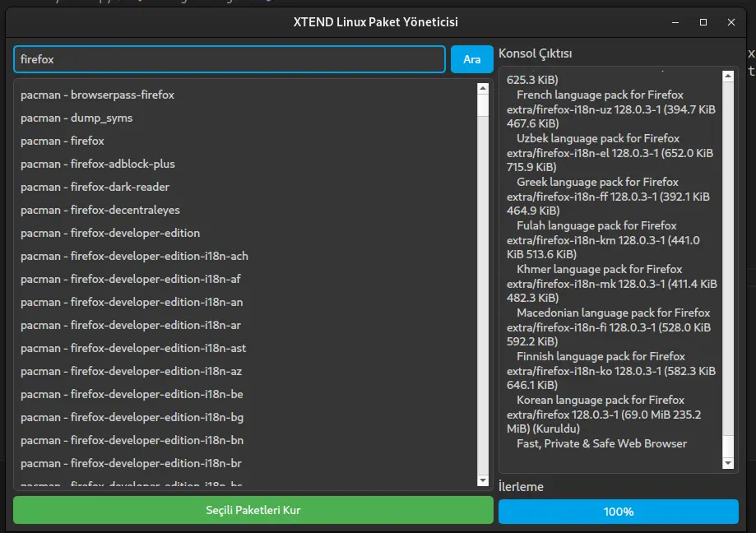Screen dimensions: 756x533
Task: Select firefox-developer-edition-i18n-ach package
Action: point(246,257)
